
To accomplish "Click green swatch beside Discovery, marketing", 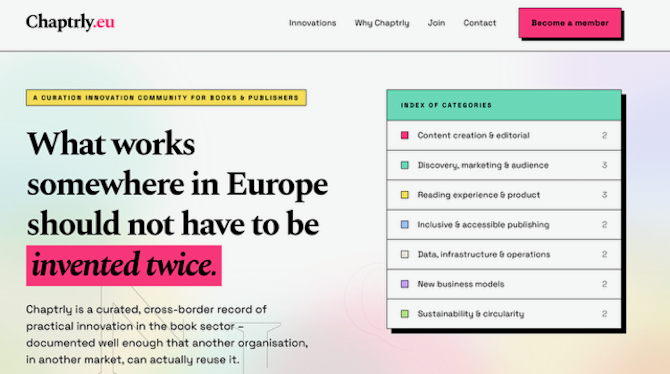I will click(x=405, y=165).
